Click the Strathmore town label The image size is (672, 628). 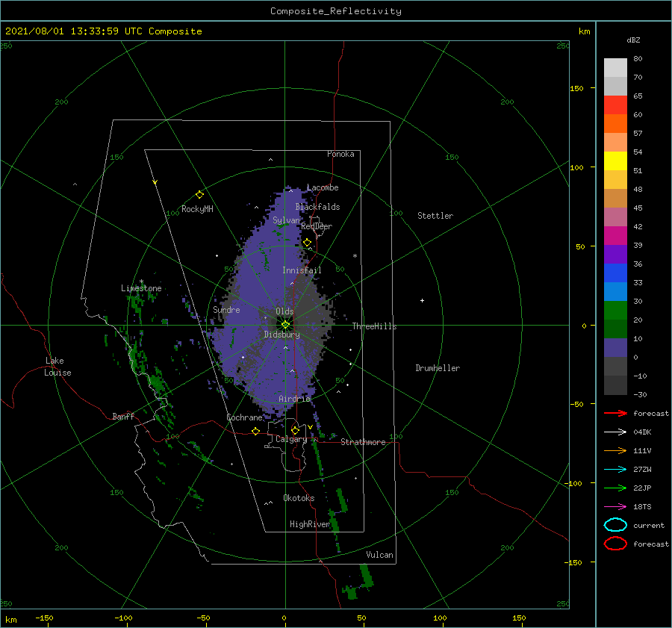coord(363,442)
